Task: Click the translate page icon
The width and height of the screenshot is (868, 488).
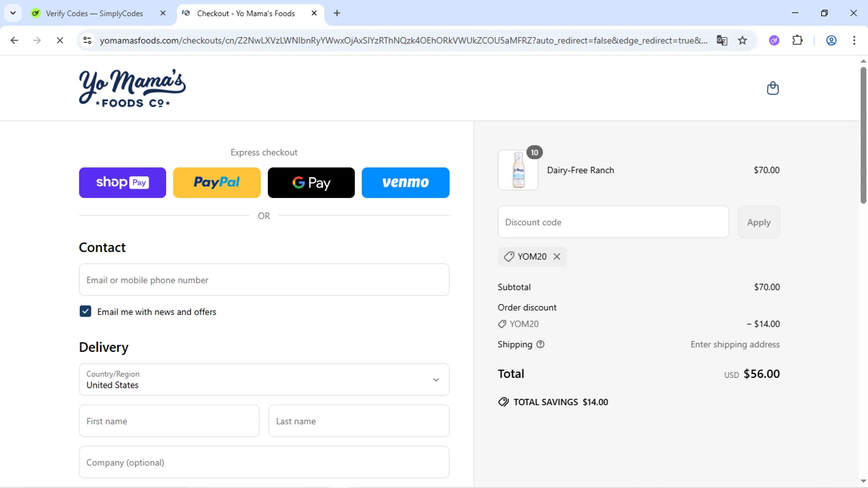Action: point(722,41)
